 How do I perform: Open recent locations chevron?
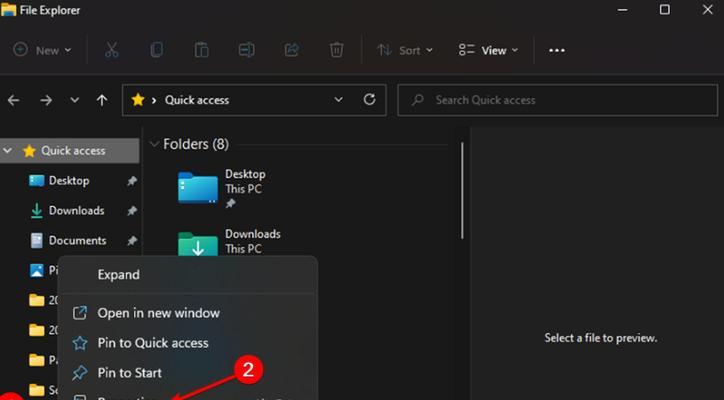pos(74,100)
